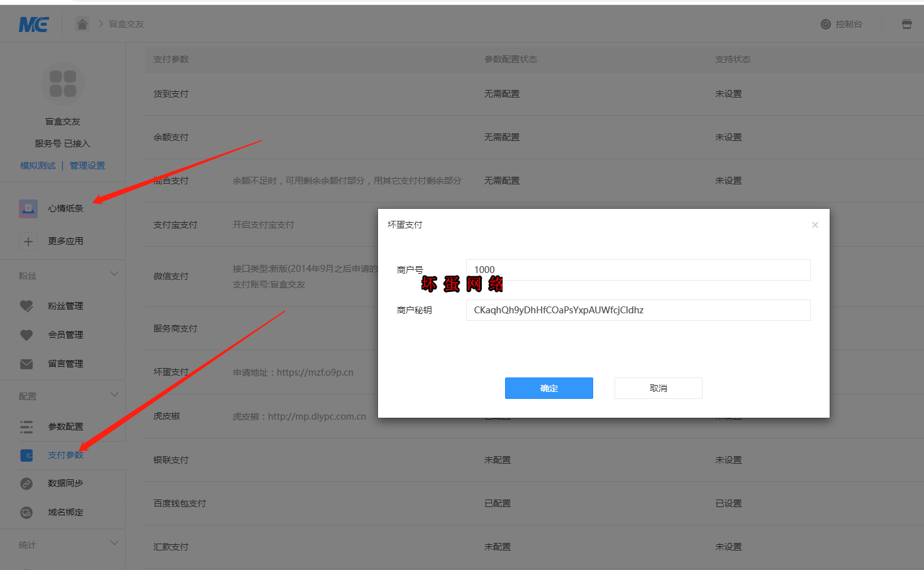Viewport: 924px width, 570px height.
Task: Open 参数配置 menu item
Action: pos(65,427)
